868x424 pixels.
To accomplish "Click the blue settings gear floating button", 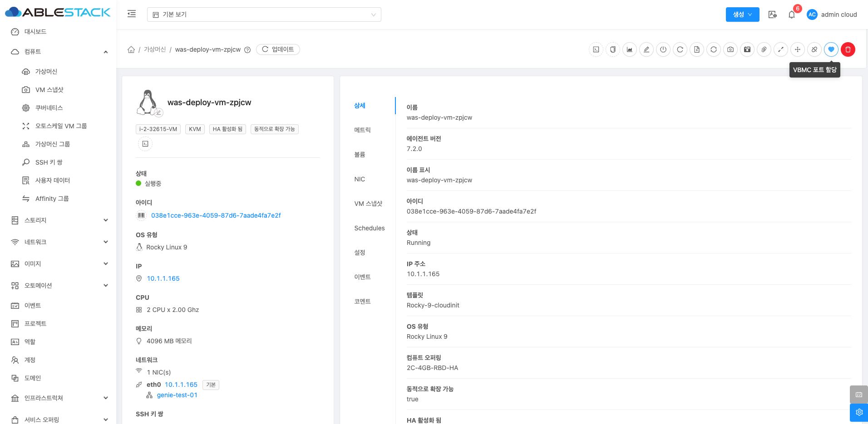I will coord(858,412).
